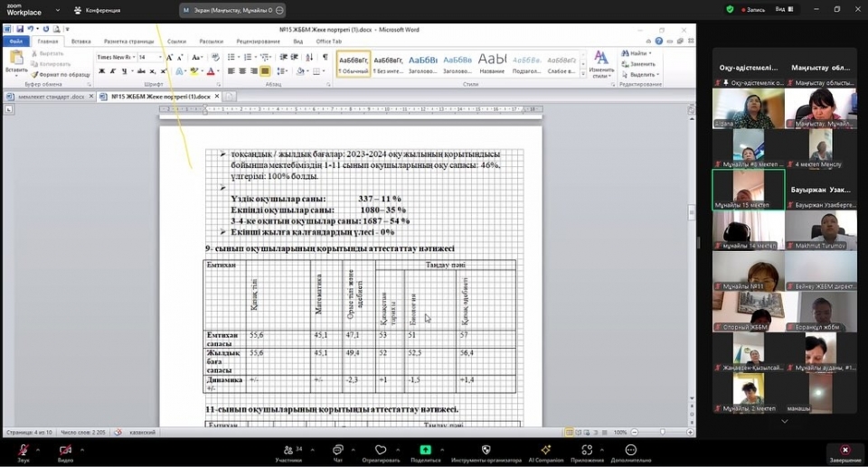Image resolution: width=868 pixels, height=467 pixels.
Task: Open the Zoom Workplace logo dropdown
Action: 58,10
